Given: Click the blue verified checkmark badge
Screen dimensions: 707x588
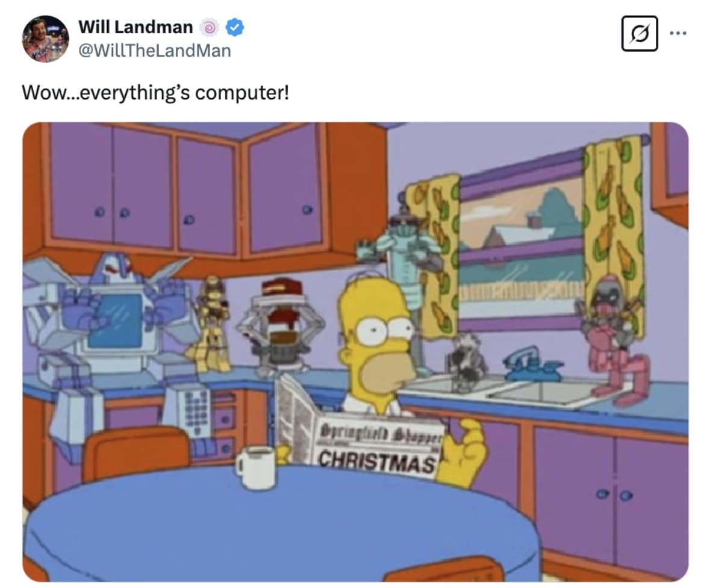Looking at the screenshot, I should tap(234, 28).
